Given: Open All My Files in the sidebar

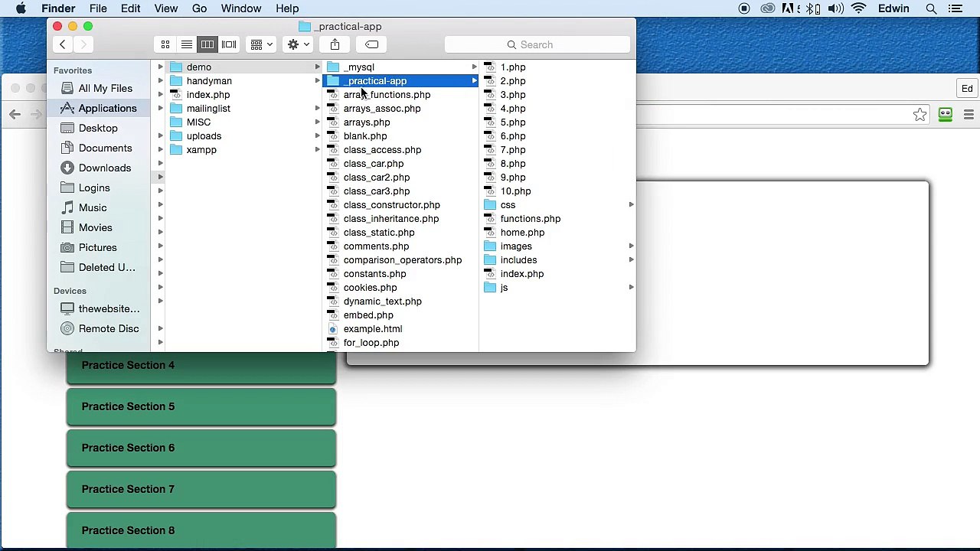Looking at the screenshot, I should [98, 88].
